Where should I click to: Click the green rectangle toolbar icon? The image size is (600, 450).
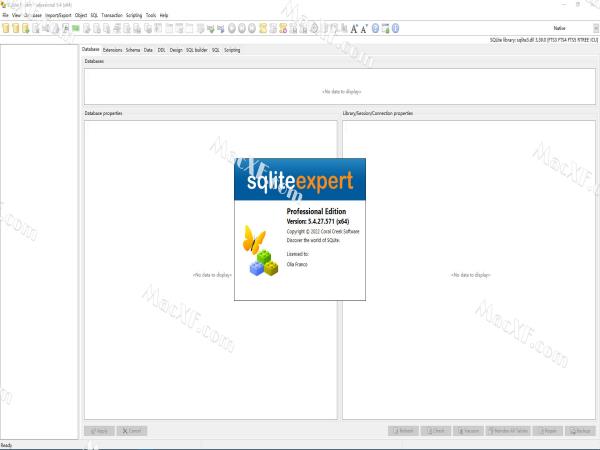click(x=76, y=28)
